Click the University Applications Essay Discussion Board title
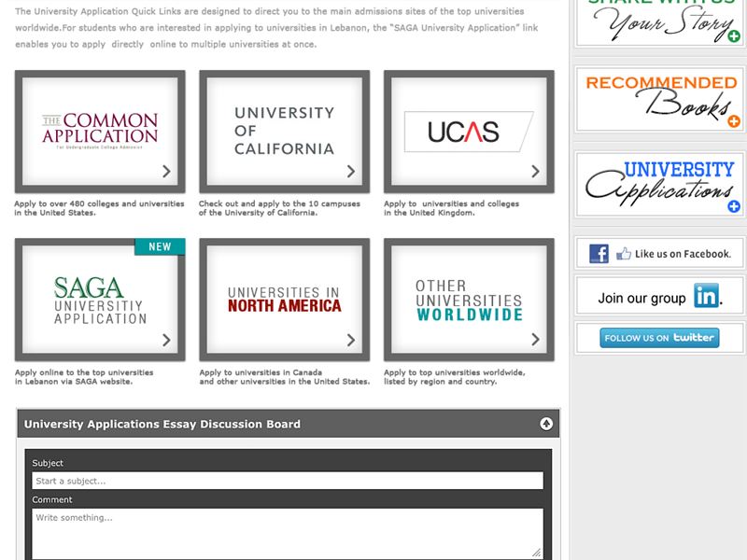747x560 pixels. click(x=162, y=425)
